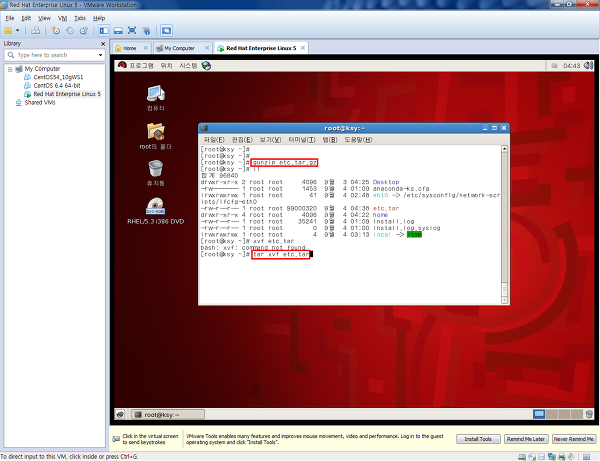Click the Never Remind Me button

coord(574,439)
